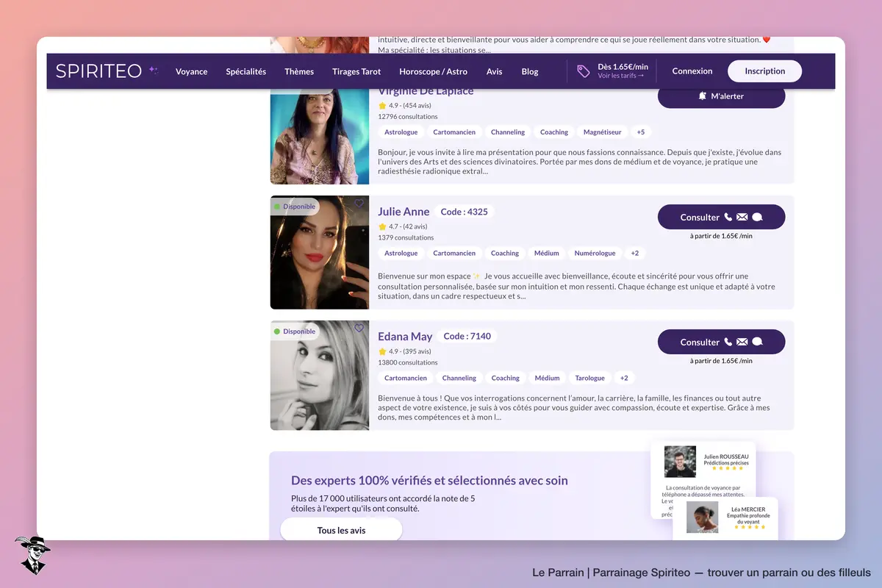Click the 'Code : 7140' badge

click(467, 336)
